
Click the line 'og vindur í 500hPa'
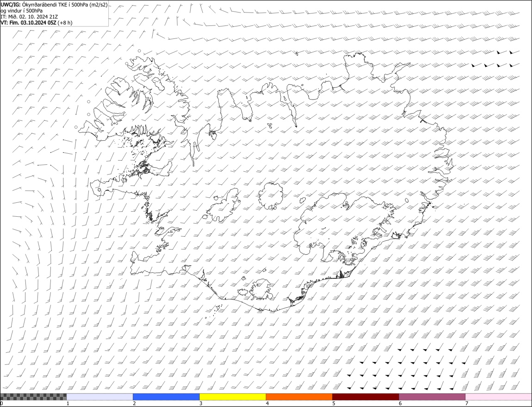pyautogui.click(x=21, y=11)
